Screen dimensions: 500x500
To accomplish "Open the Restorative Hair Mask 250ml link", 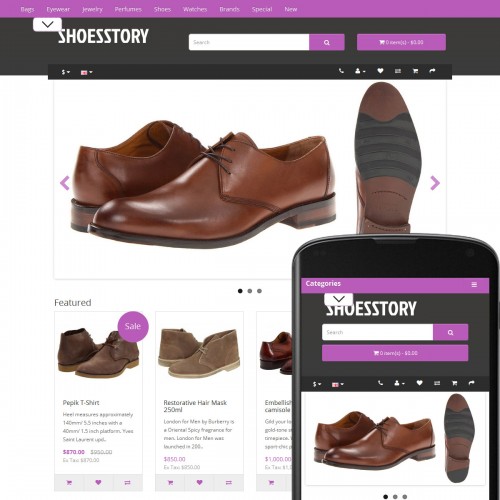I will (195, 406).
